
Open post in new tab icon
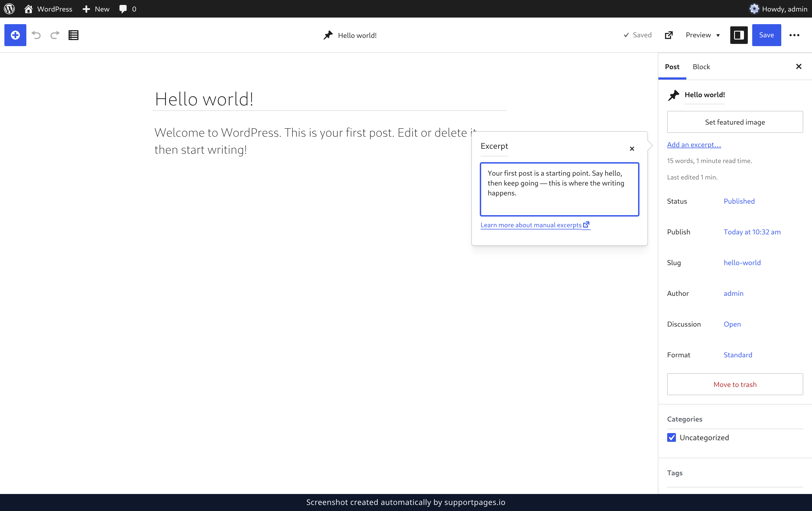(669, 35)
